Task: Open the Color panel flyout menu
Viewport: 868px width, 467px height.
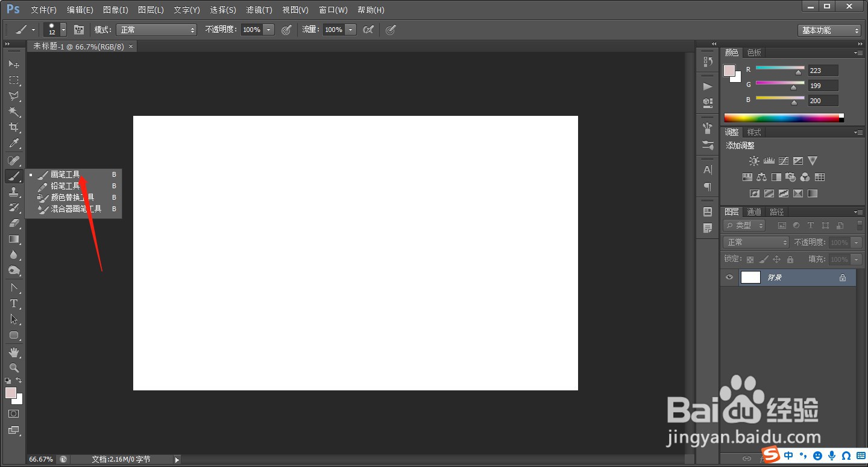Action: pyautogui.click(x=858, y=52)
